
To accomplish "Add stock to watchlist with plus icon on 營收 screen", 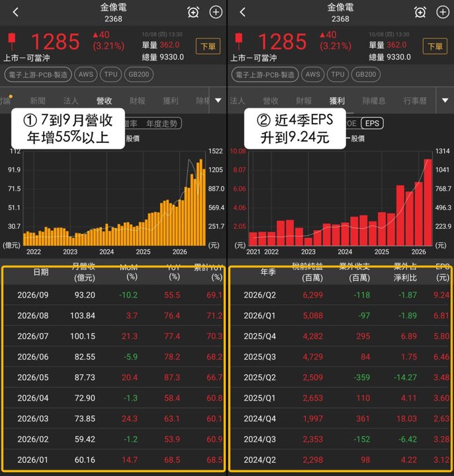I will 216,12.
